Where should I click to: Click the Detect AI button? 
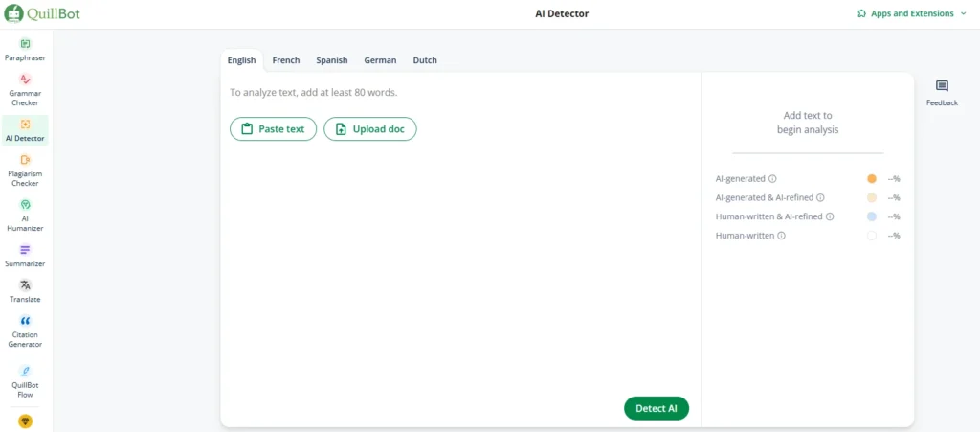(x=657, y=408)
